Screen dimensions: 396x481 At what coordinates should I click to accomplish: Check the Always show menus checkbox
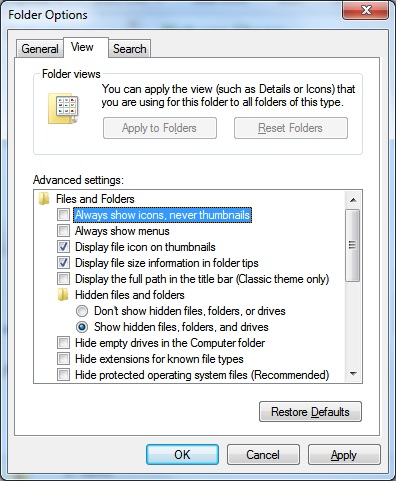click(x=63, y=231)
